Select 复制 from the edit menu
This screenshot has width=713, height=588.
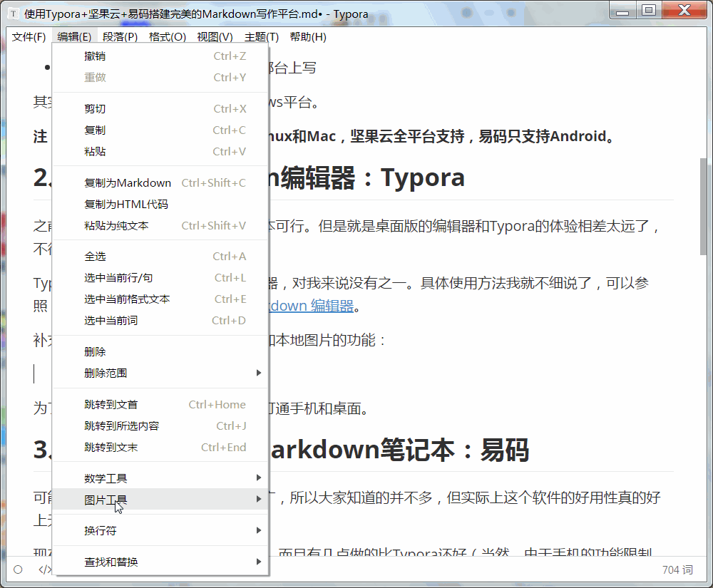[x=160, y=130]
